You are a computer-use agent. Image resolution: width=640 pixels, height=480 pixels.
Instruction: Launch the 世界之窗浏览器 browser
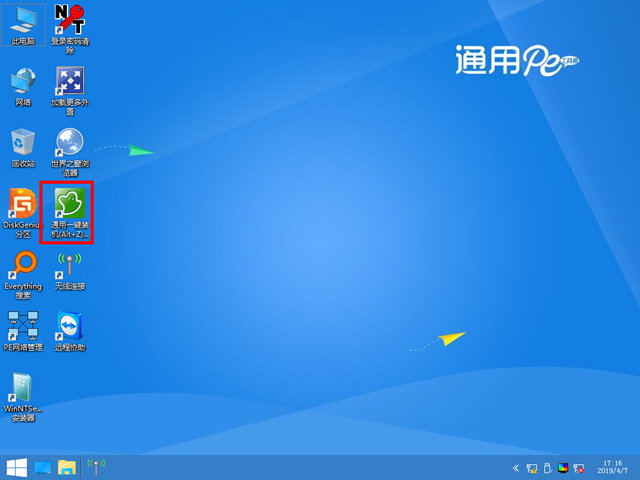69,142
